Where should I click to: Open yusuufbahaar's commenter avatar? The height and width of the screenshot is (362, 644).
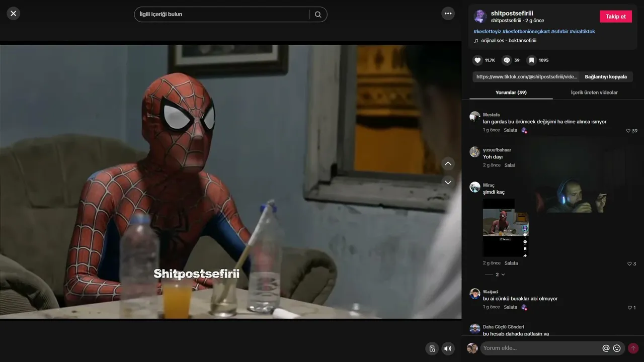(475, 152)
